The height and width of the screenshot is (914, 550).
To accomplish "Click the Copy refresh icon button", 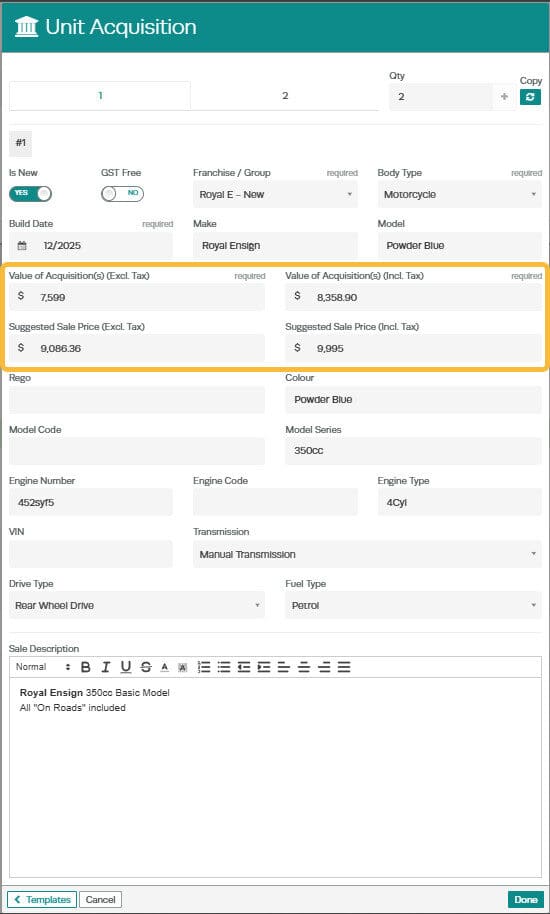I will click(530, 97).
